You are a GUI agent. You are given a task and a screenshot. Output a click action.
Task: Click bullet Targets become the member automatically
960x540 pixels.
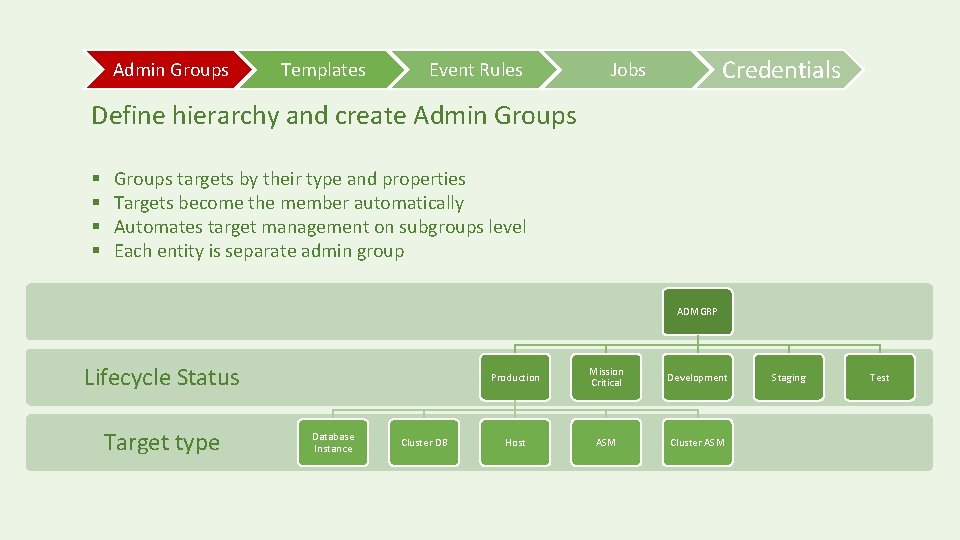pos(289,203)
